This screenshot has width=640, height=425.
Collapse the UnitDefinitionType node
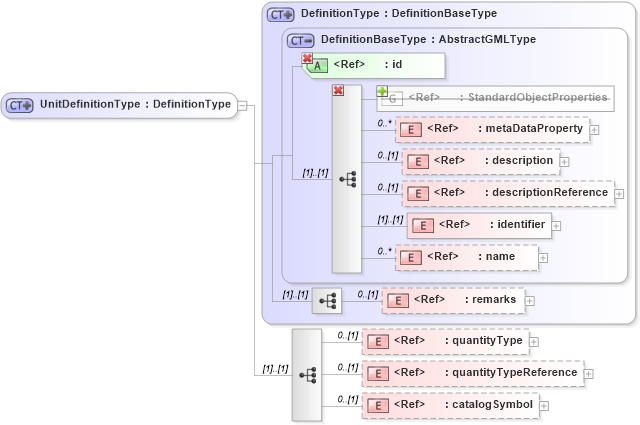click(x=242, y=105)
